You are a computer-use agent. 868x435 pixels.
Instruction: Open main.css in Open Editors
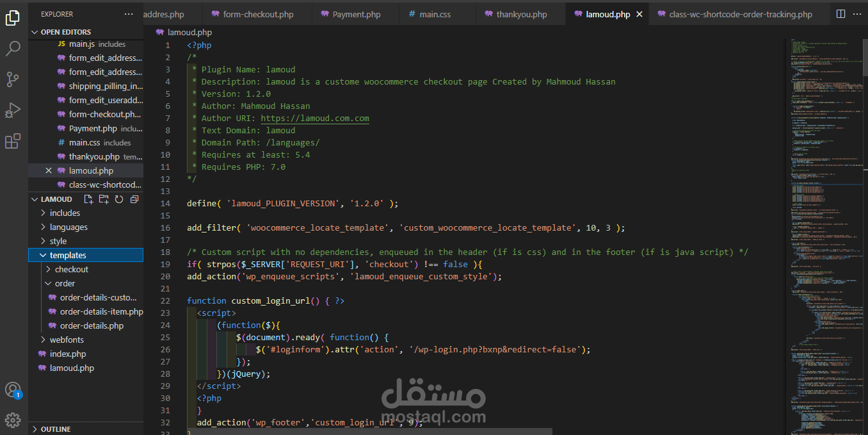pyautogui.click(x=86, y=143)
